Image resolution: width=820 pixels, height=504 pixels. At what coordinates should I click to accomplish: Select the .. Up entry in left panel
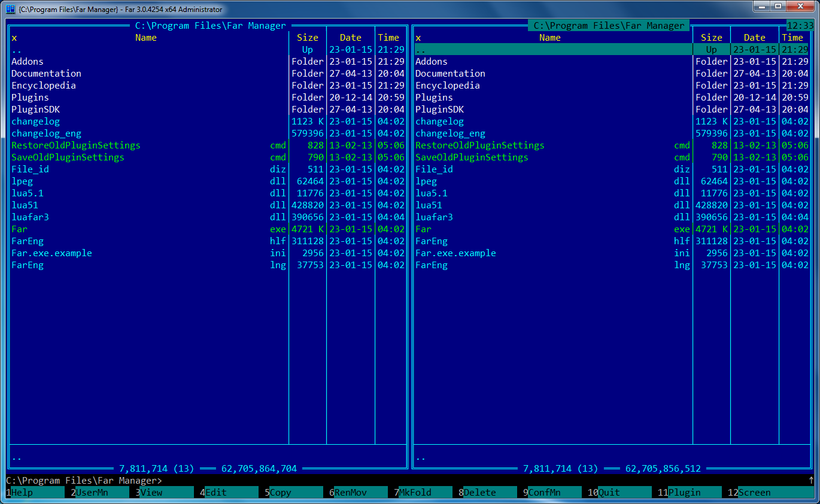[208, 50]
